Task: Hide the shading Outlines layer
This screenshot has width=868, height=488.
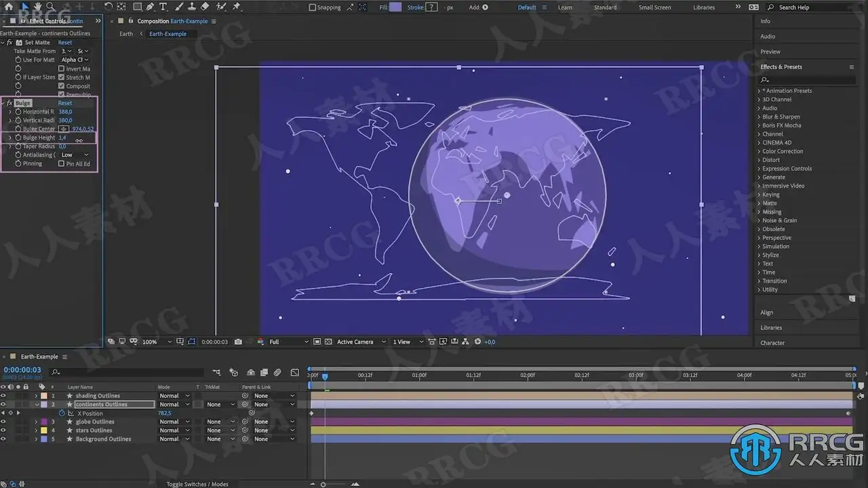Action: tap(3, 396)
